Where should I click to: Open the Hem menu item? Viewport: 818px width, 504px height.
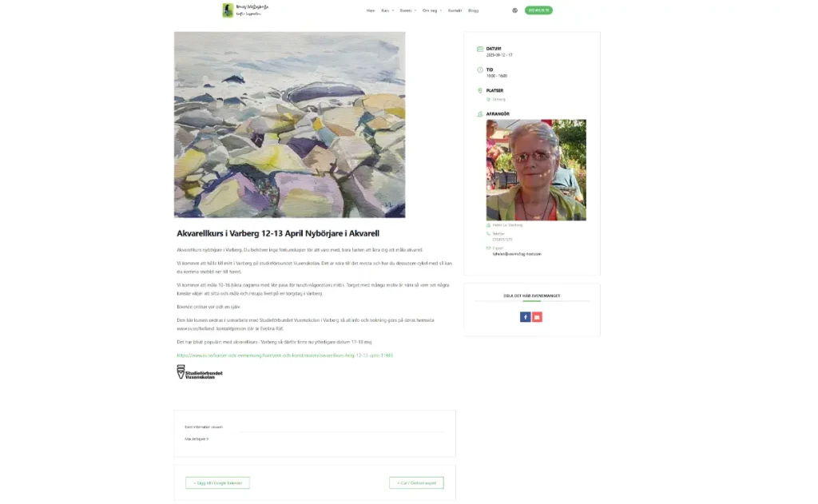(371, 10)
